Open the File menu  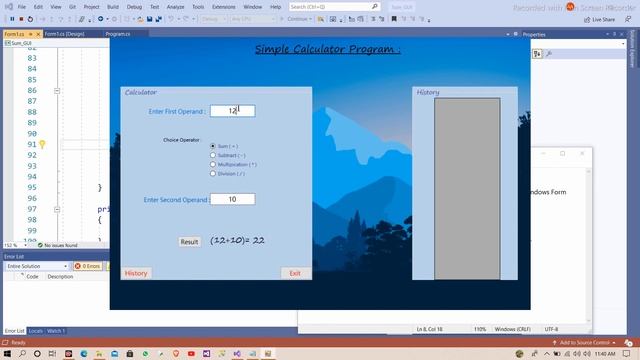22,7
